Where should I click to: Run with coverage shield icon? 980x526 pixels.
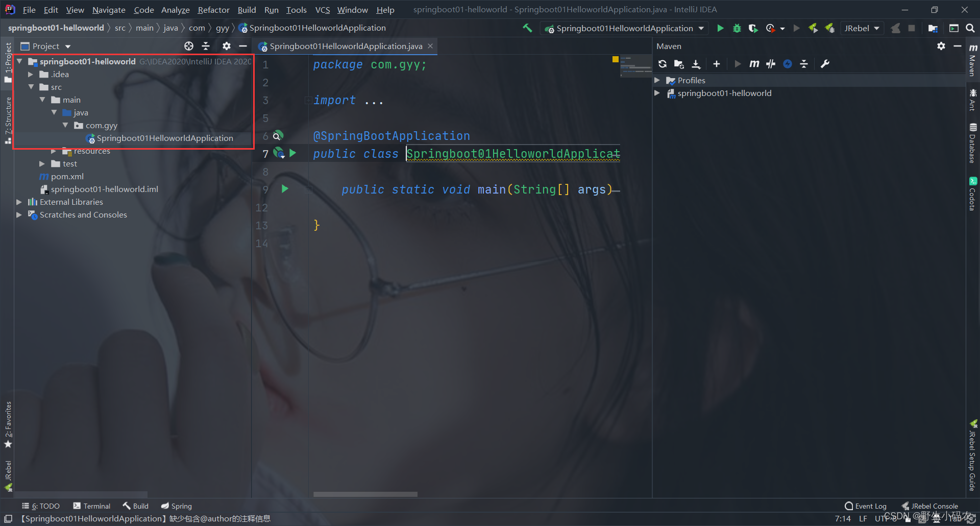(x=753, y=28)
